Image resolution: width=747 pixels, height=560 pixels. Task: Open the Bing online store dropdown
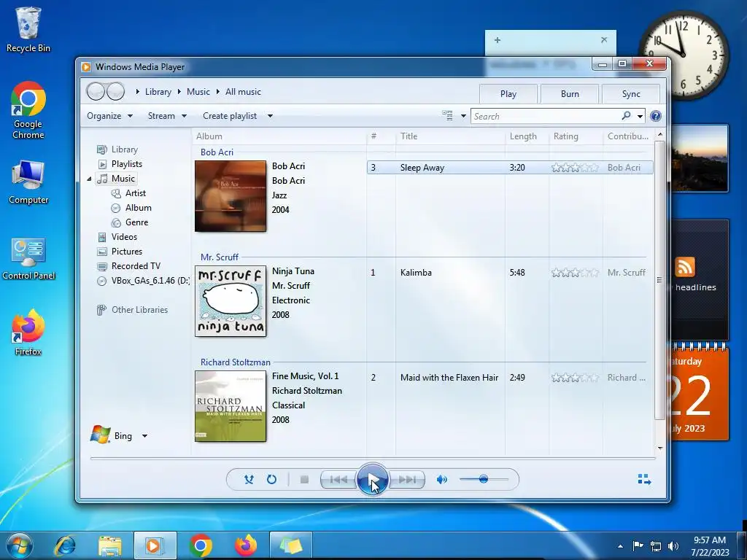[144, 436]
